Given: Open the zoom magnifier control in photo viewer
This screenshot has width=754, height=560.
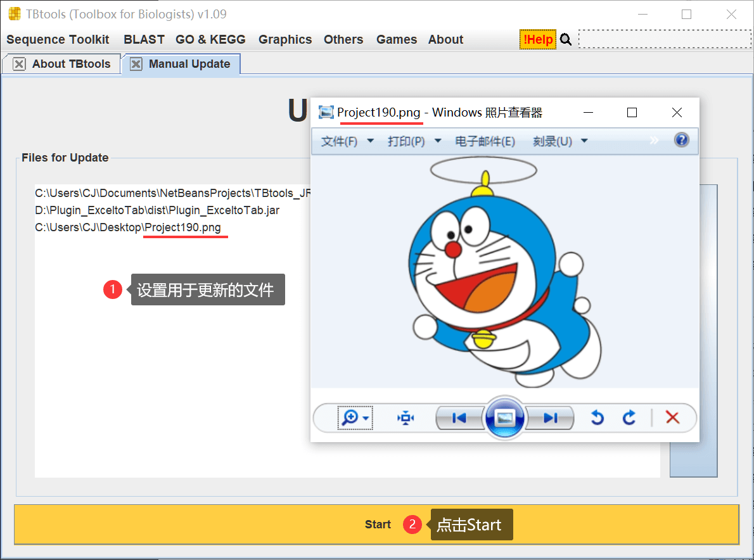Looking at the screenshot, I should [x=355, y=417].
